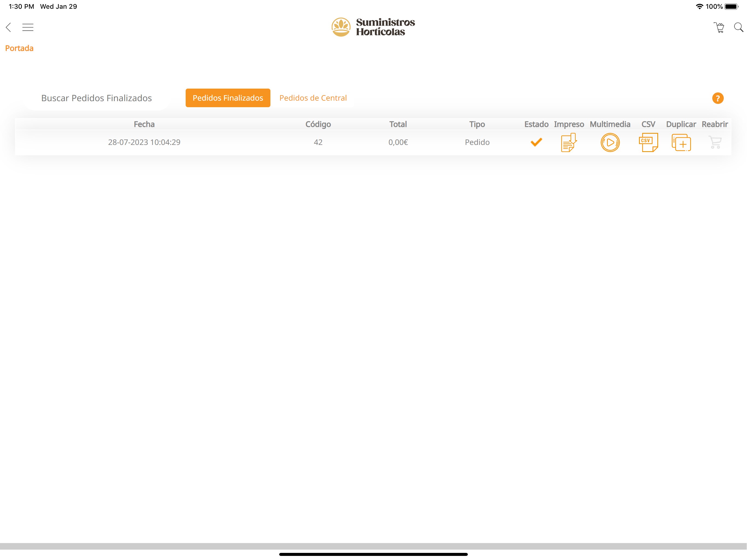Click the Estado checkmark of order 42

coord(536,142)
